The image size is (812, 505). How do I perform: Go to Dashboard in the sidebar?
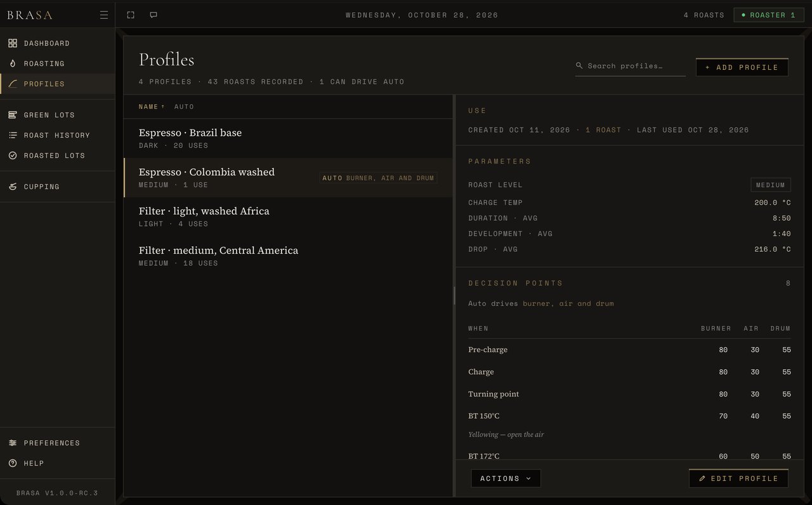57,43
